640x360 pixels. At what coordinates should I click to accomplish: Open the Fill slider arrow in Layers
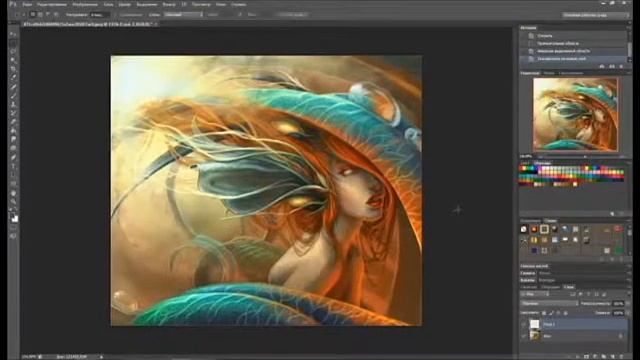coord(628,313)
